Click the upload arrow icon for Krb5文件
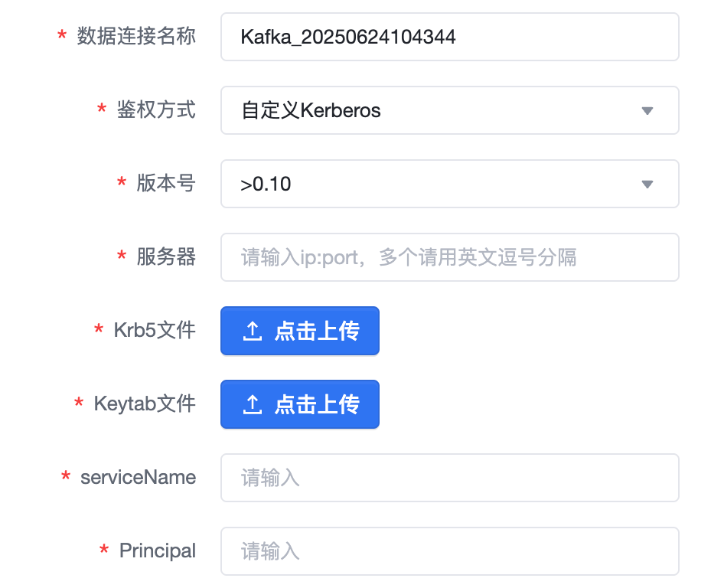This screenshot has width=724, height=588. click(x=252, y=331)
